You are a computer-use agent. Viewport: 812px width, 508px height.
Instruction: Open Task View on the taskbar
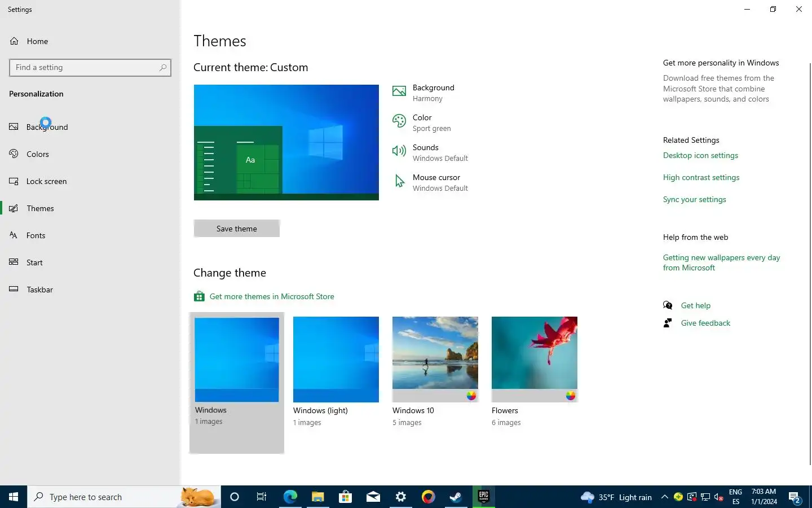[262, 497]
